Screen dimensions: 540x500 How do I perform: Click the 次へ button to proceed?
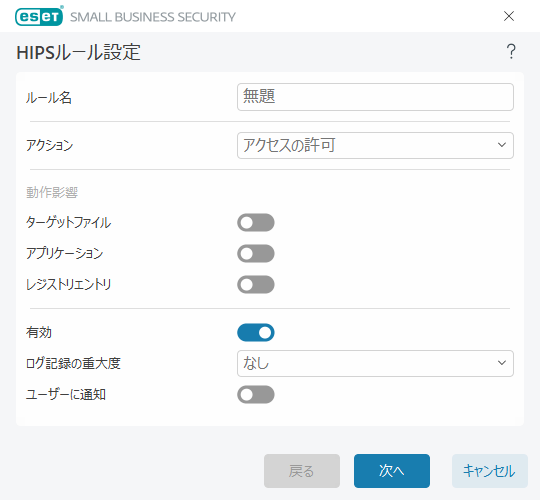[392, 471]
